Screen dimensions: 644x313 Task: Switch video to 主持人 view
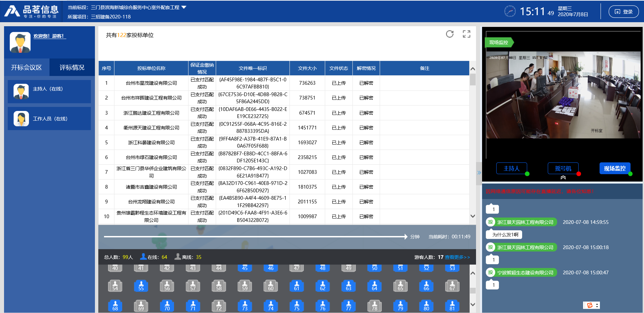coord(511,168)
